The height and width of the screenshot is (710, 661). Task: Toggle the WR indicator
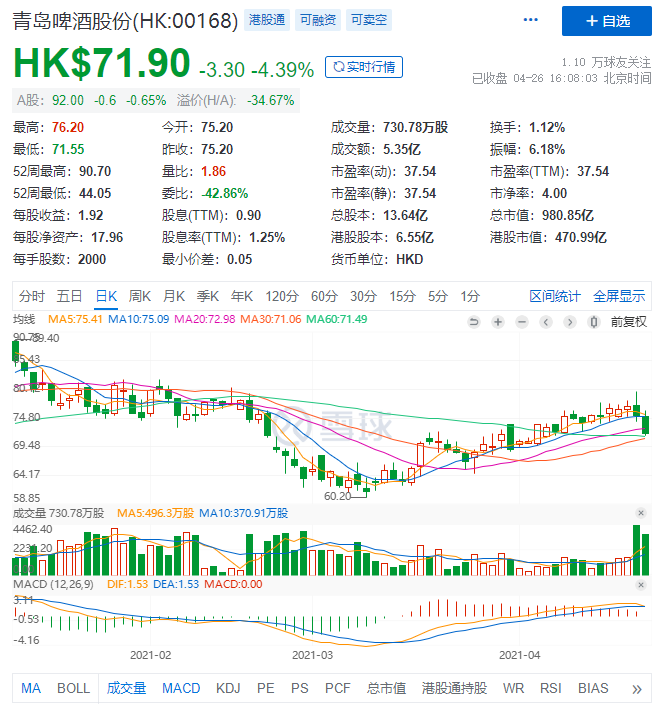(x=513, y=688)
